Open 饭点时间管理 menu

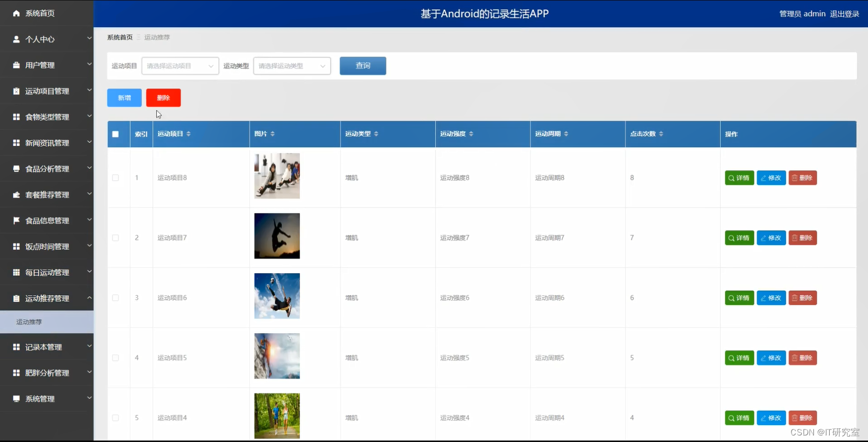click(47, 246)
